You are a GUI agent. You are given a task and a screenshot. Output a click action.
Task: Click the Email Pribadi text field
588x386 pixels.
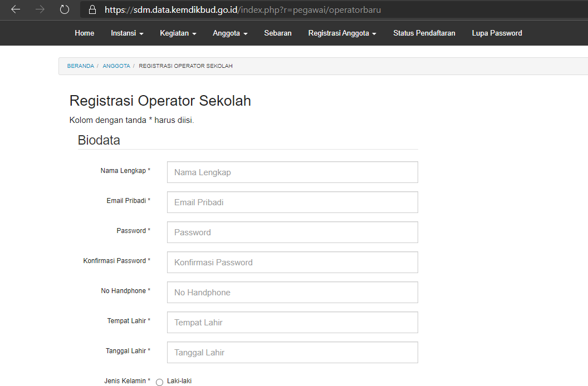click(292, 202)
